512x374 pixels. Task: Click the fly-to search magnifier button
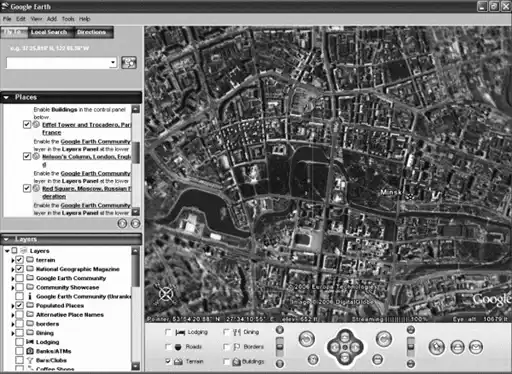pos(129,63)
